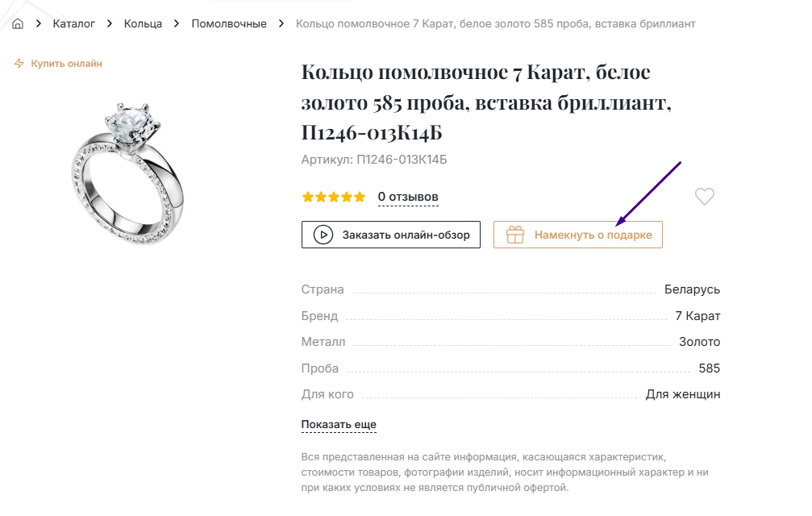Click the Купить онлайн label

click(x=66, y=64)
